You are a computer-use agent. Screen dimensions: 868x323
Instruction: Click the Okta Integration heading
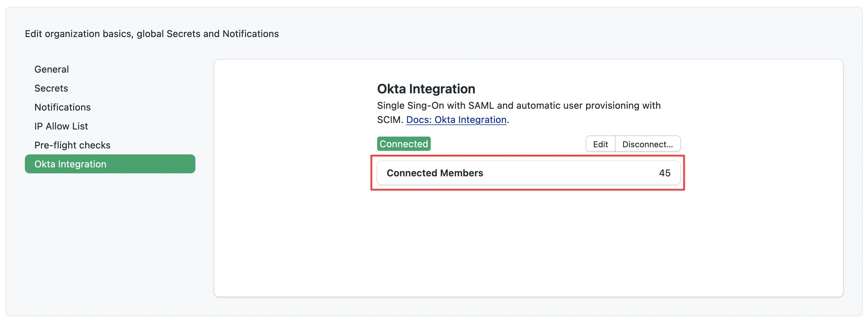426,89
